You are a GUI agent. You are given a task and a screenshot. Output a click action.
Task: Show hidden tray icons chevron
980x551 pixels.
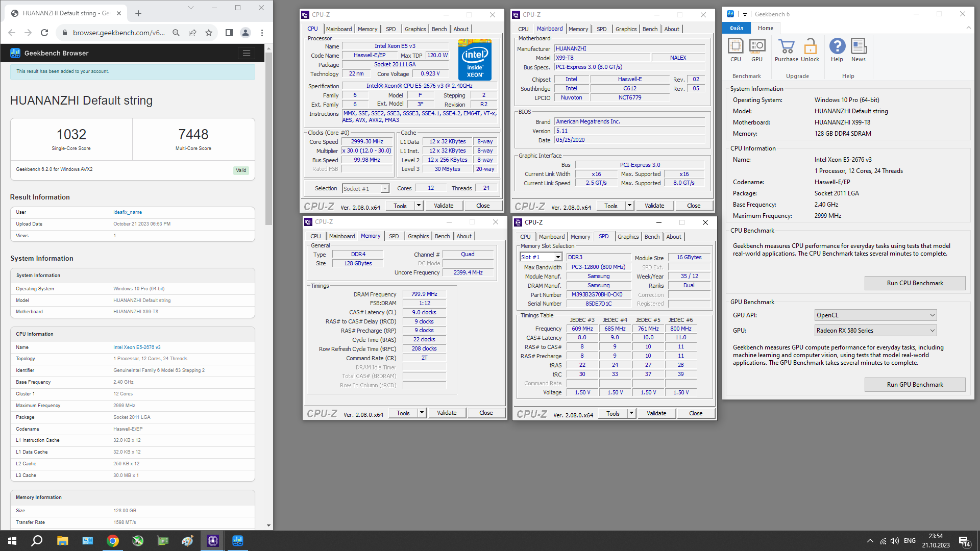[x=869, y=541]
